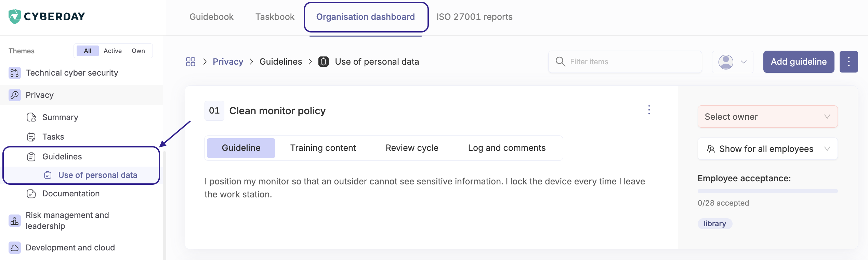Click the 0/28 accepted text

point(723,203)
